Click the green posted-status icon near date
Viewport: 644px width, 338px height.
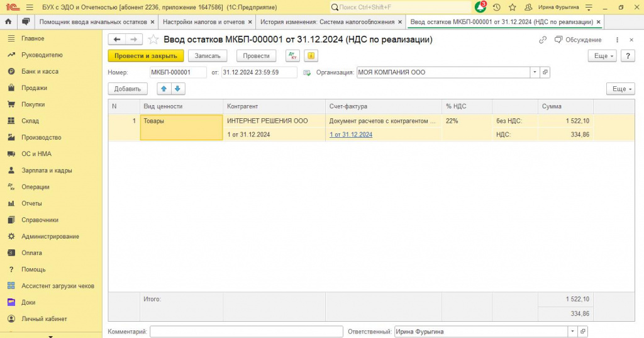click(x=307, y=73)
